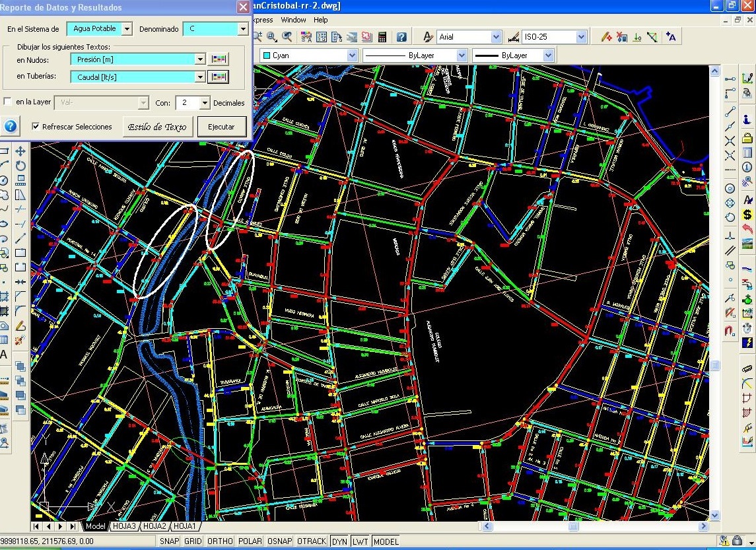Click the blue help icon in dialog
The height and width of the screenshot is (550, 756).
(11, 126)
